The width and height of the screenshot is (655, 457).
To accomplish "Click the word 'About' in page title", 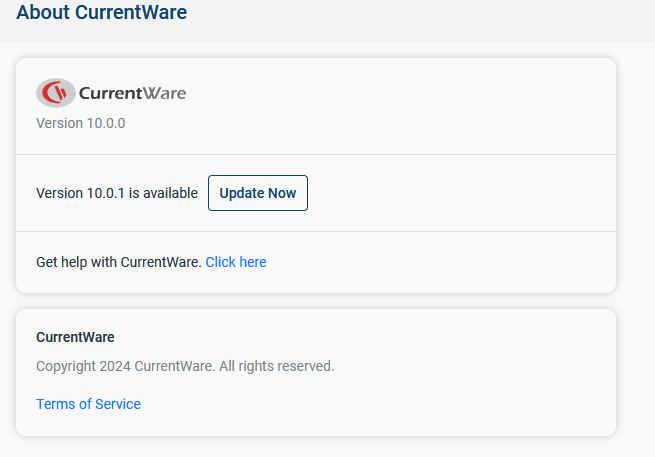I will 43,12.
